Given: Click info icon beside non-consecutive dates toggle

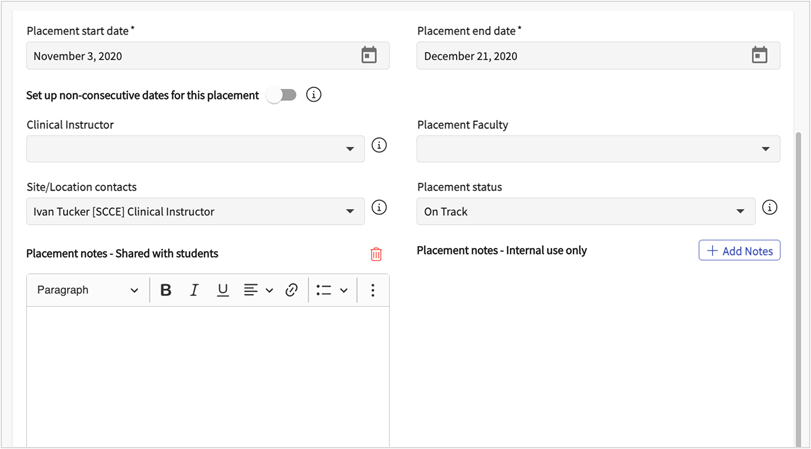Looking at the screenshot, I should (x=314, y=95).
